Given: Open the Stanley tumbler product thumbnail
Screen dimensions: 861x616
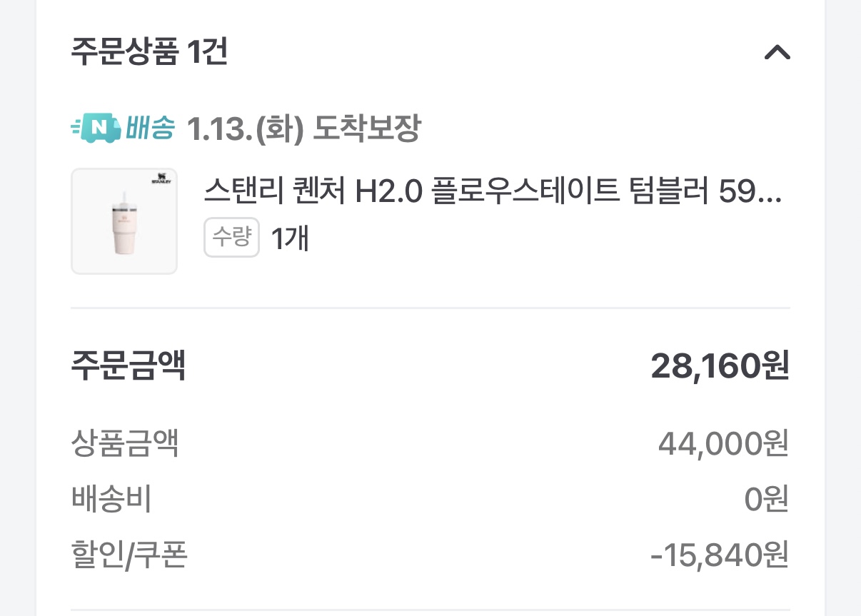Looking at the screenshot, I should point(124,221).
